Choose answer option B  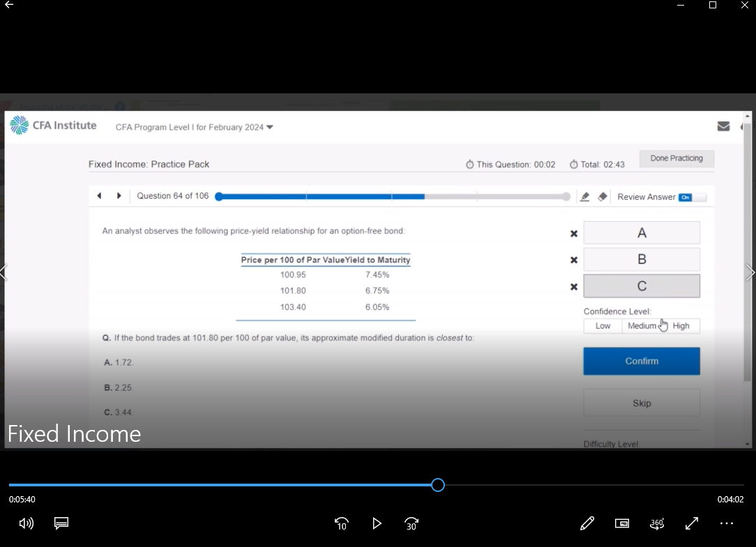pos(642,259)
